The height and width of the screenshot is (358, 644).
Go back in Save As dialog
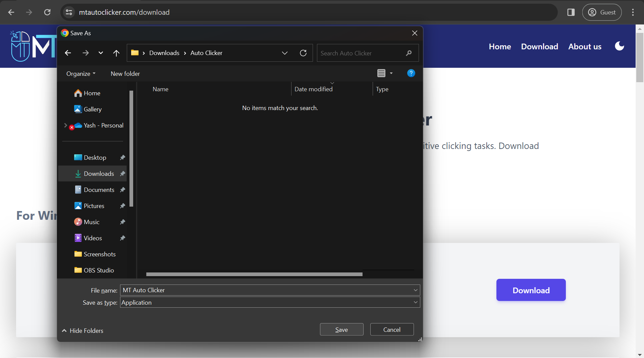tap(68, 53)
